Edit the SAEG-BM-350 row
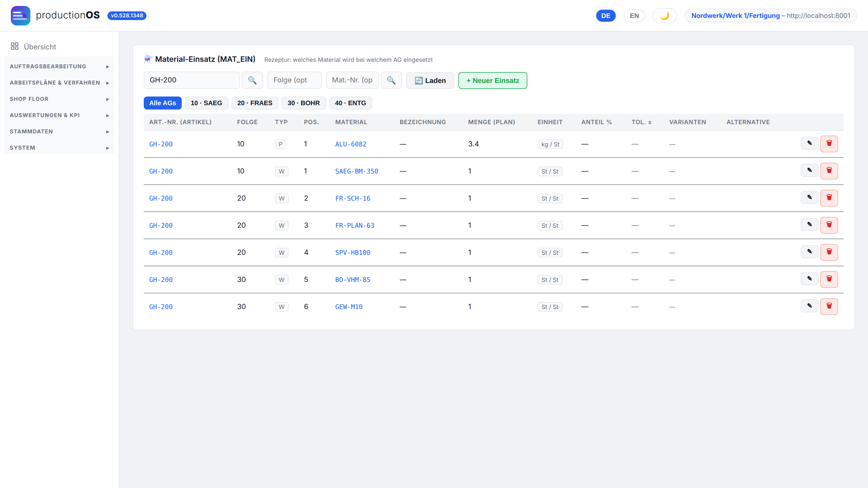868x488 pixels. click(x=809, y=170)
